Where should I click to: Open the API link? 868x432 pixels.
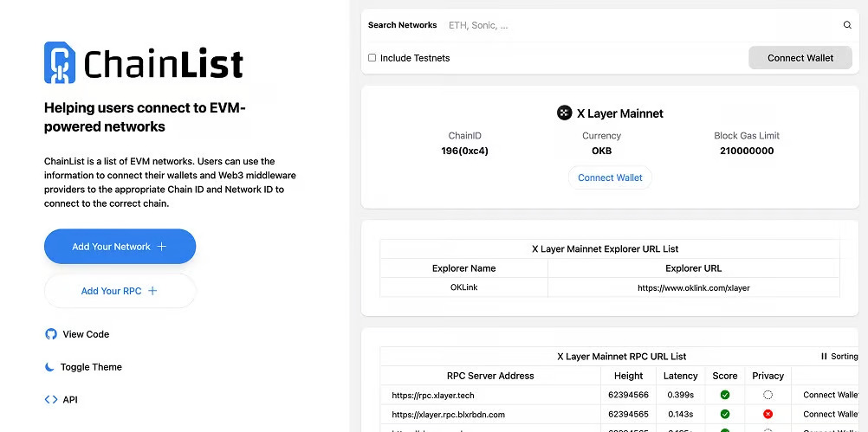pyautogui.click(x=61, y=399)
